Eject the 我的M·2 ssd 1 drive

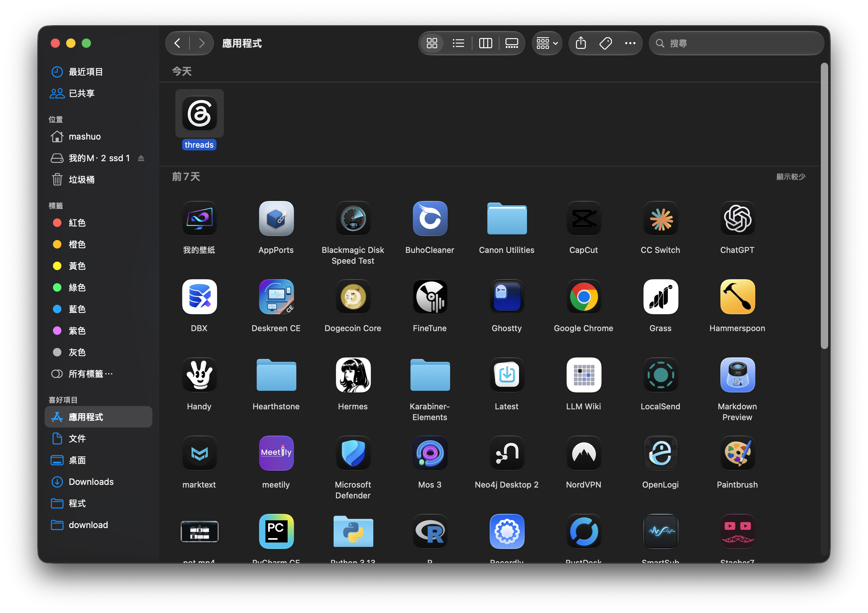pos(141,158)
